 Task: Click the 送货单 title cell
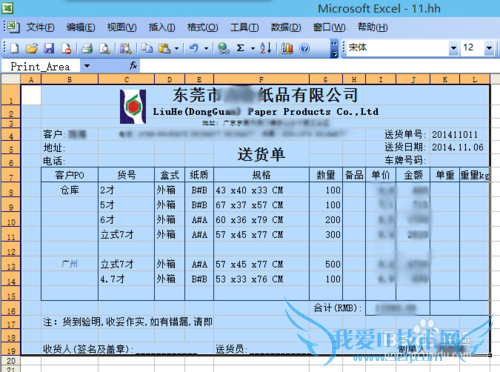pos(261,154)
